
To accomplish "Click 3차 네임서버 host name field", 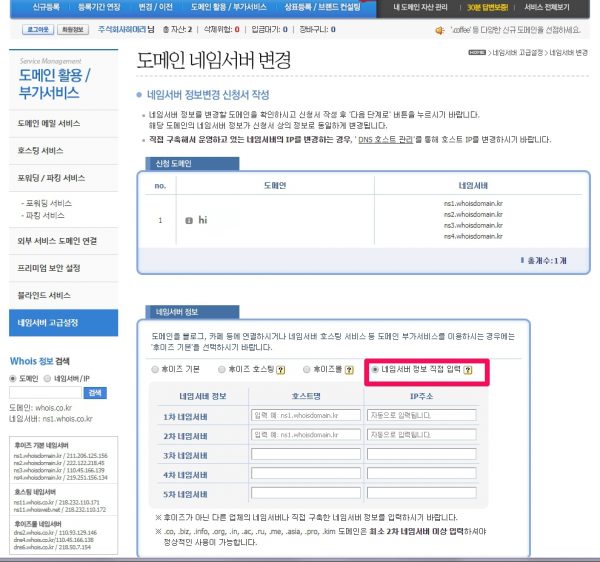I will pos(306,454).
